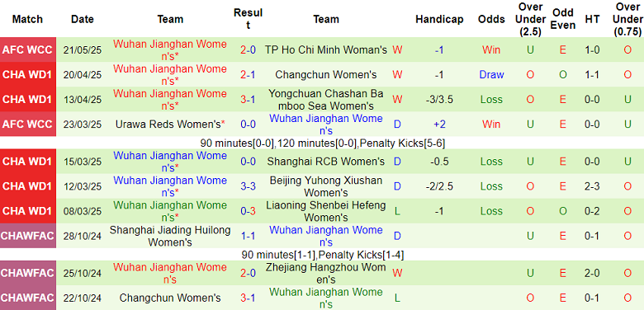Click the Handicap column header
Viewport: 644px width, 310px height.
pyautogui.click(x=439, y=19)
